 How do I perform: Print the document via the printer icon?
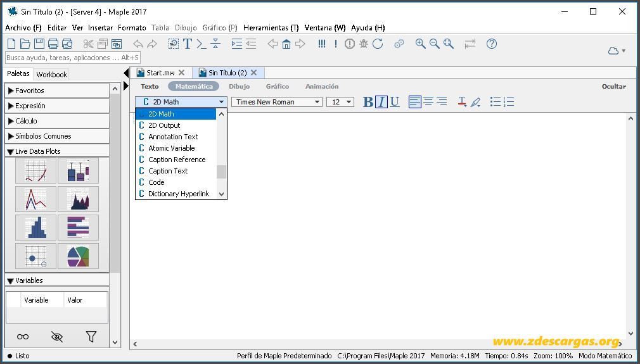pyautogui.click(x=53, y=44)
